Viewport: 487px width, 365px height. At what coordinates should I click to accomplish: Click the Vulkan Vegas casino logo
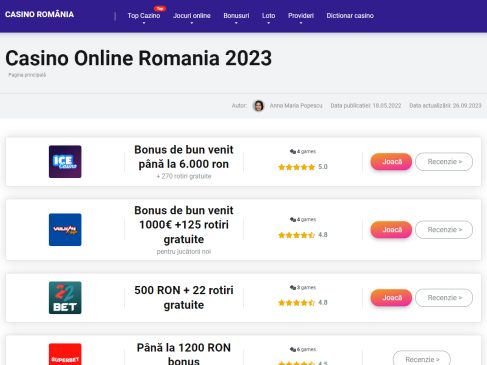(x=65, y=230)
